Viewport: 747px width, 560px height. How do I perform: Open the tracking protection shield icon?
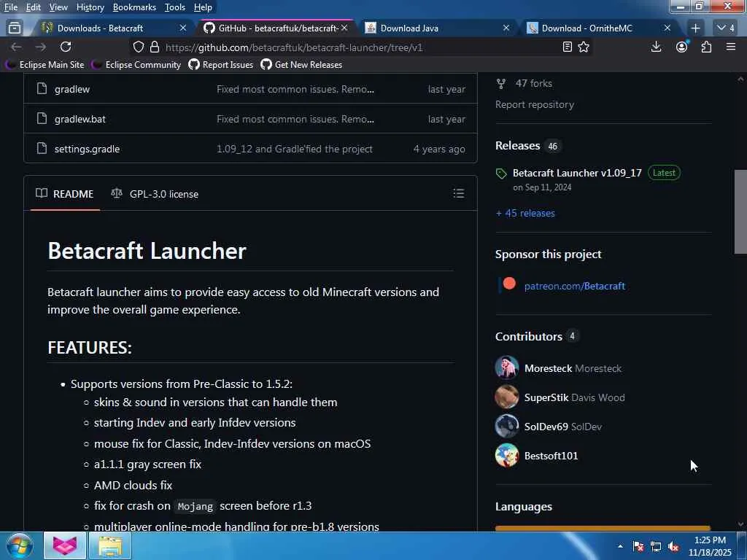[x=138, y=47]
